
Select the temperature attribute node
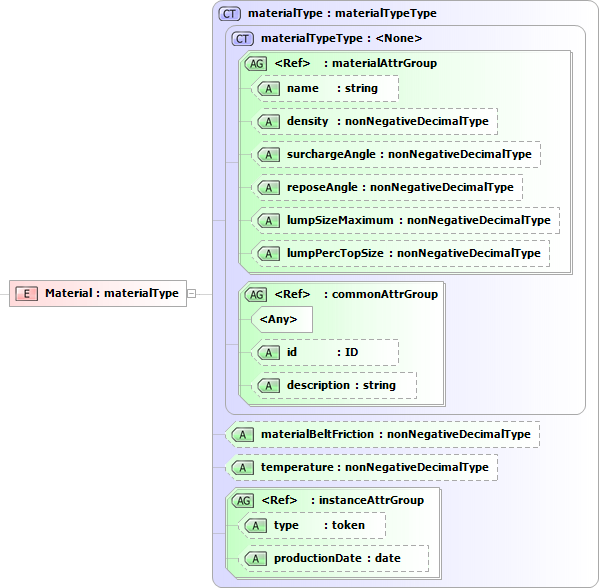361,467
